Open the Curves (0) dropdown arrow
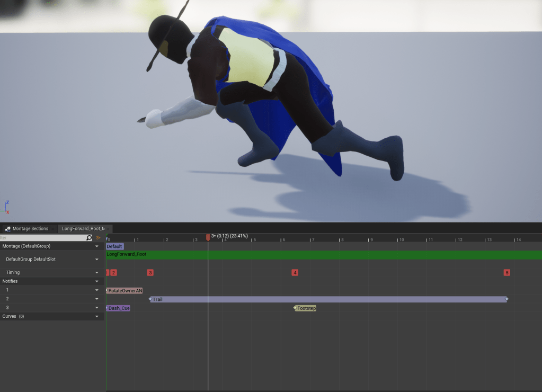This screenshot has width=542, height=392. (96, 316)
